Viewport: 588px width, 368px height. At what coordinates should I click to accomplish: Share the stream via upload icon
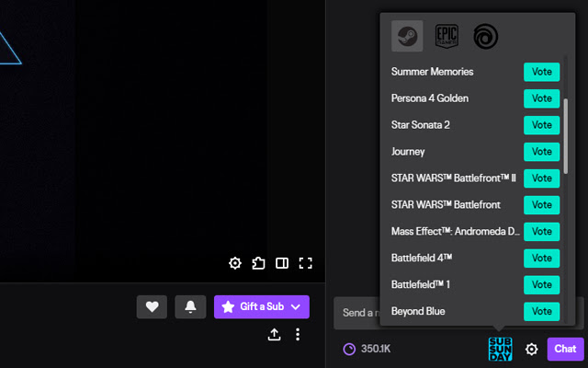pyautogui.click(x=274, y=335)
